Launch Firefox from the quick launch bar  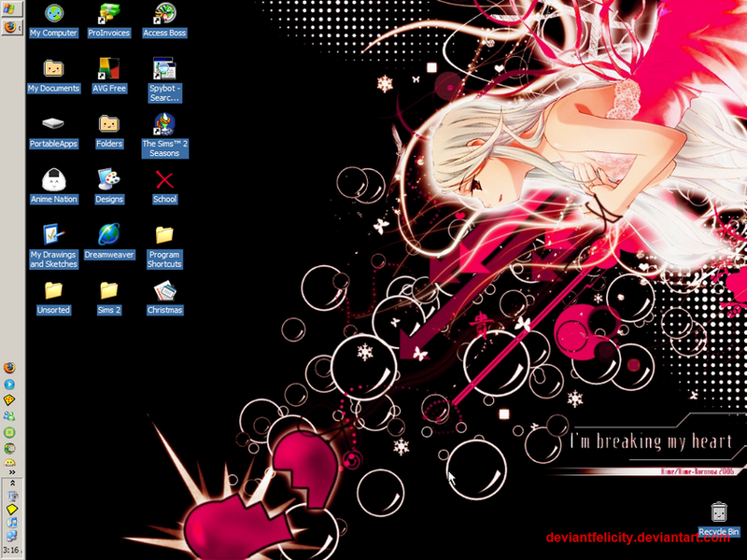tap(9, 368)
